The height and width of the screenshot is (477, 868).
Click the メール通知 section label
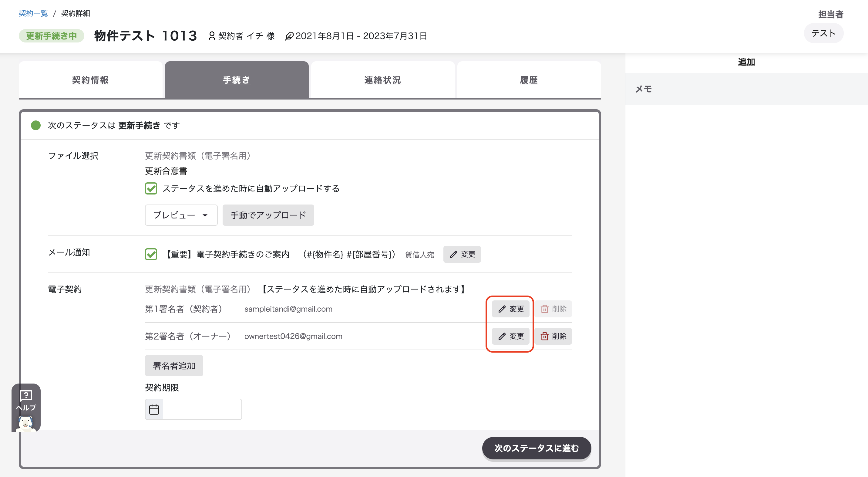(x=69, y=252)
